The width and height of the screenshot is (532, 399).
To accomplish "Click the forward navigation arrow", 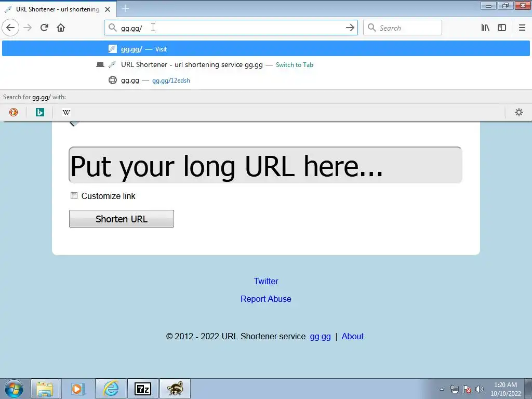I will (x=28, y=28).
